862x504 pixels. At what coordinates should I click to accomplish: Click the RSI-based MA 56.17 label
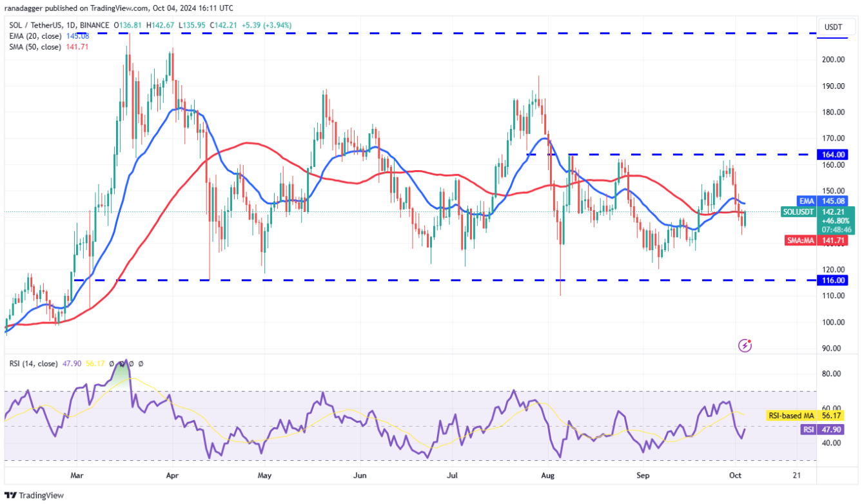click(807, 416)
